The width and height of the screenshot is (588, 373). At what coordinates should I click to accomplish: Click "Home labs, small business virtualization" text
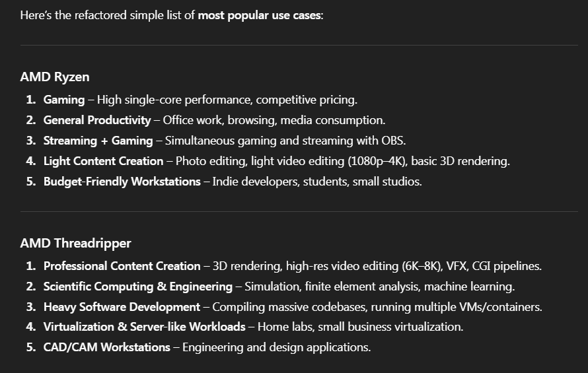(x=360, y=327)
